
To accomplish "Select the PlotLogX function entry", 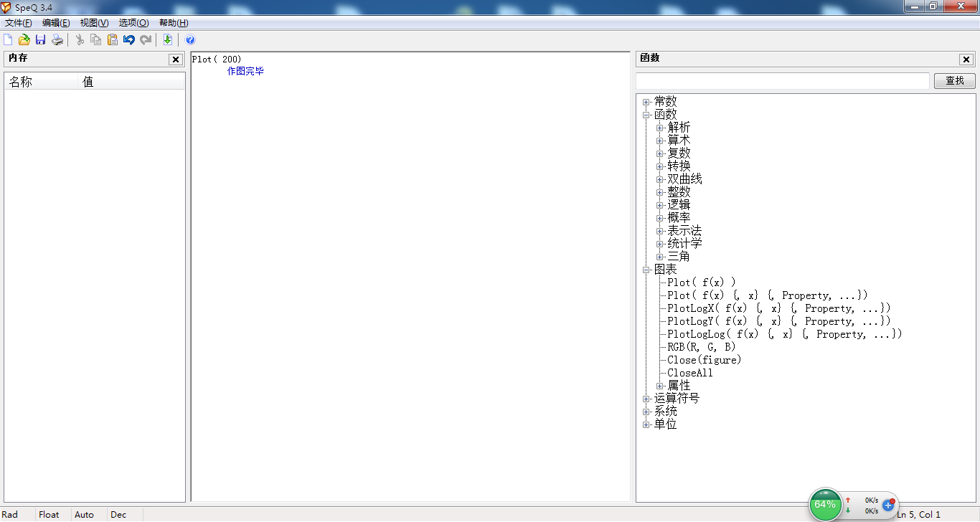I will point(779,308).
